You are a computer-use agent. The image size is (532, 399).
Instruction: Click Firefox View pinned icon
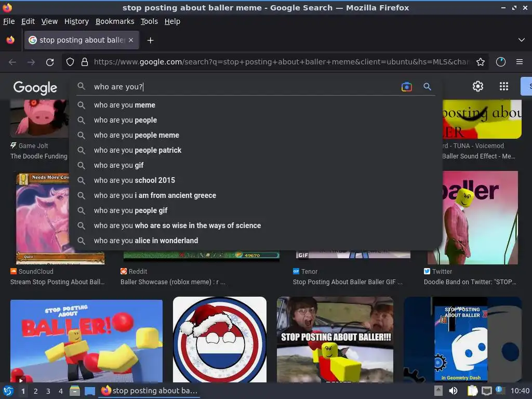pyautogui.click(x=10, y=40)
